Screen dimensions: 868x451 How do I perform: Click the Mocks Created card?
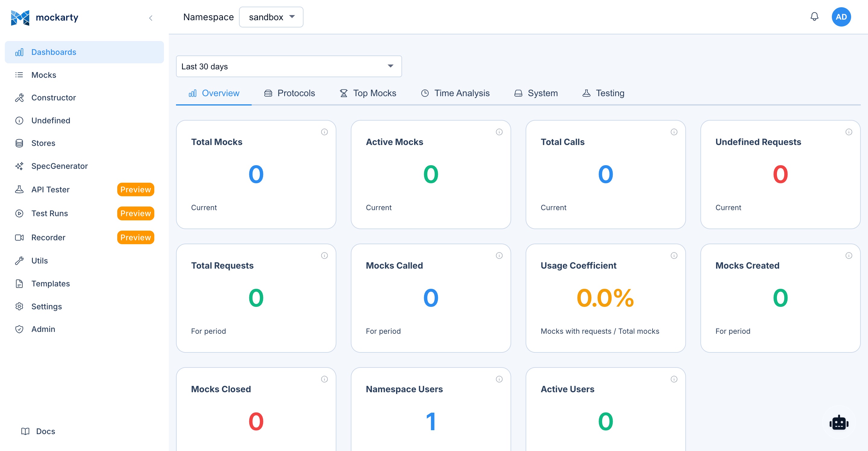pos(780,298)
